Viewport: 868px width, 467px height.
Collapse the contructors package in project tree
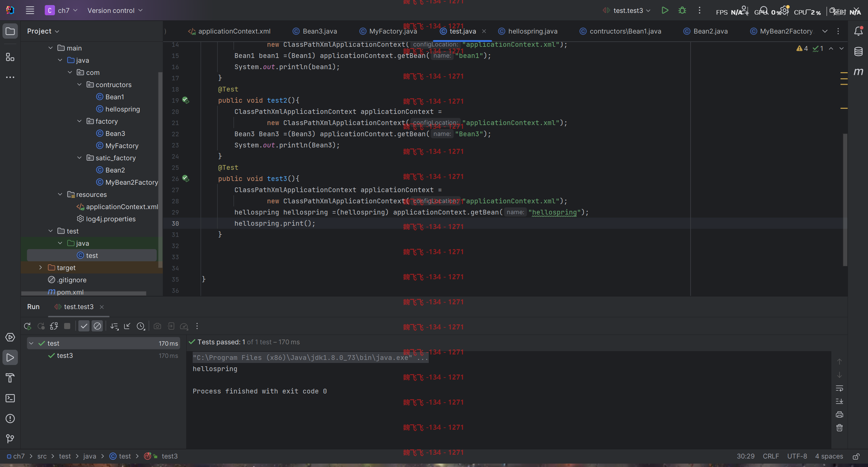79,84
